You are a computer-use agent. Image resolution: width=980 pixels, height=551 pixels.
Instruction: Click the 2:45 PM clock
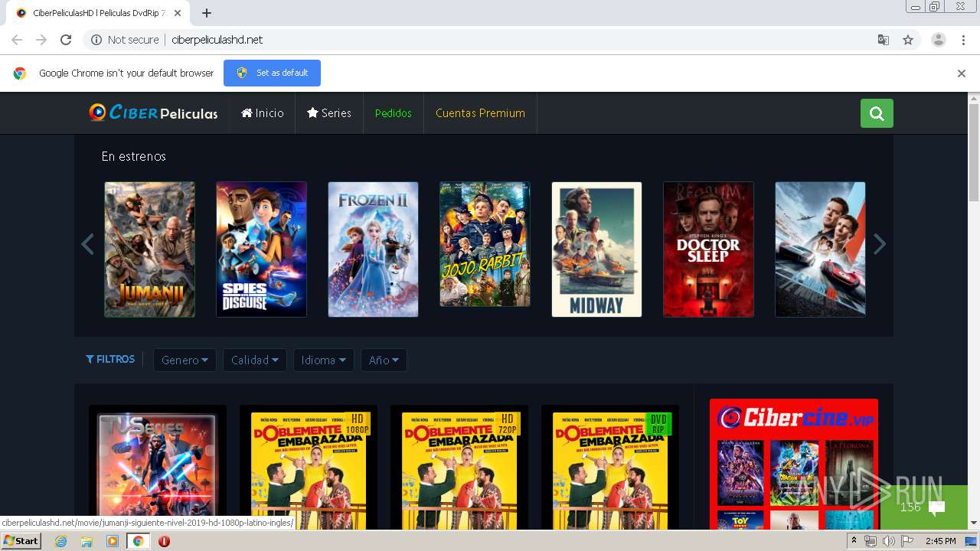click(940, 541)
